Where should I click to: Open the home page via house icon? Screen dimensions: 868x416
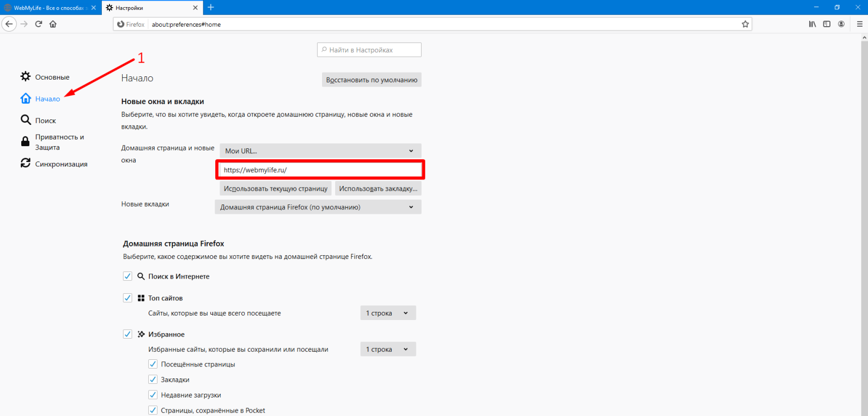(53, 24)
